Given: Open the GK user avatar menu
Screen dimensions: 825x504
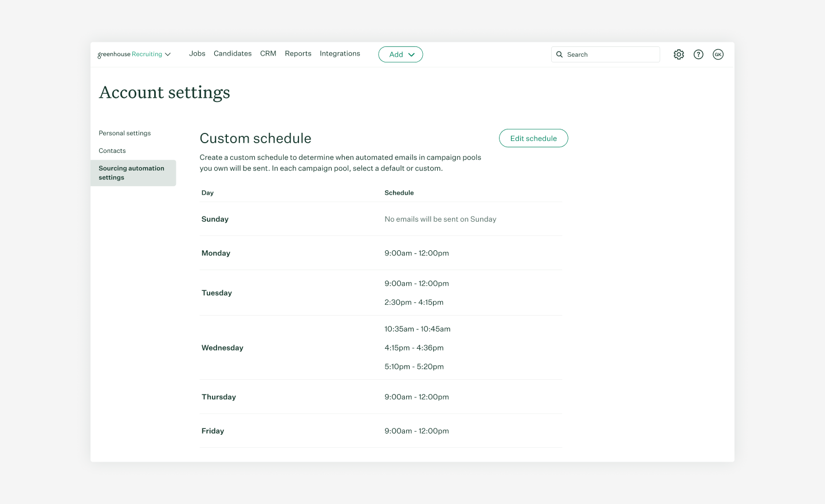Looking at the screenshot, I should tap(718, 54).
